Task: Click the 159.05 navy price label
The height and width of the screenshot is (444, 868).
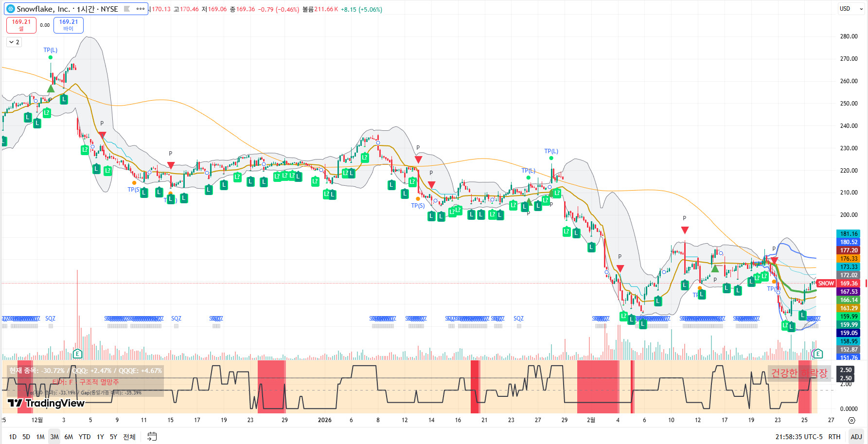Action: [849, 333]
